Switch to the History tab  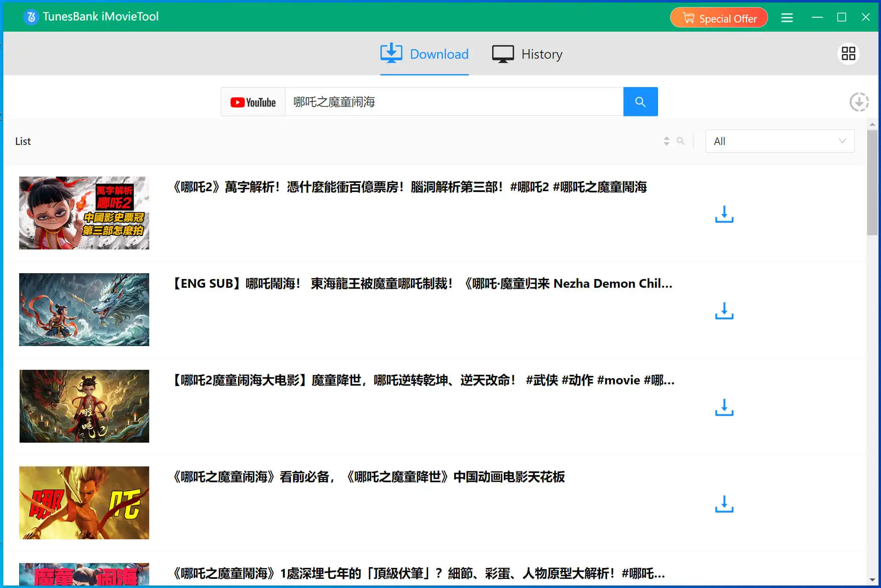pyautogui.click(x=527, y=54)
